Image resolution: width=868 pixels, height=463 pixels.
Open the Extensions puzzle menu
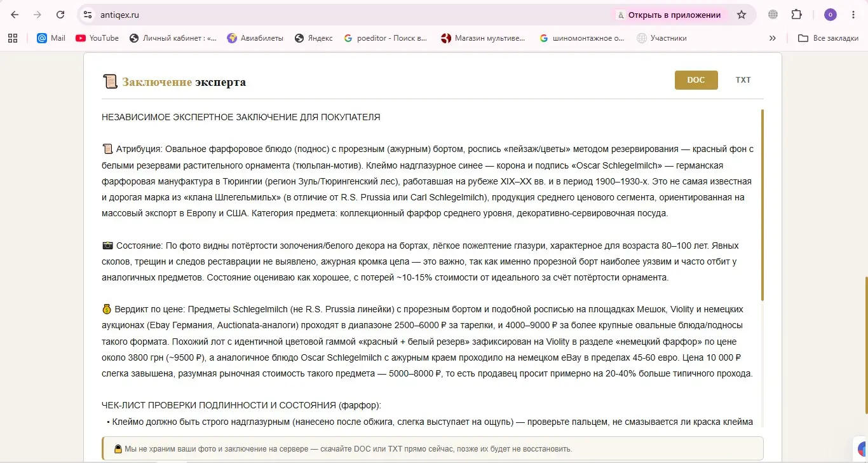pos(796,15)
